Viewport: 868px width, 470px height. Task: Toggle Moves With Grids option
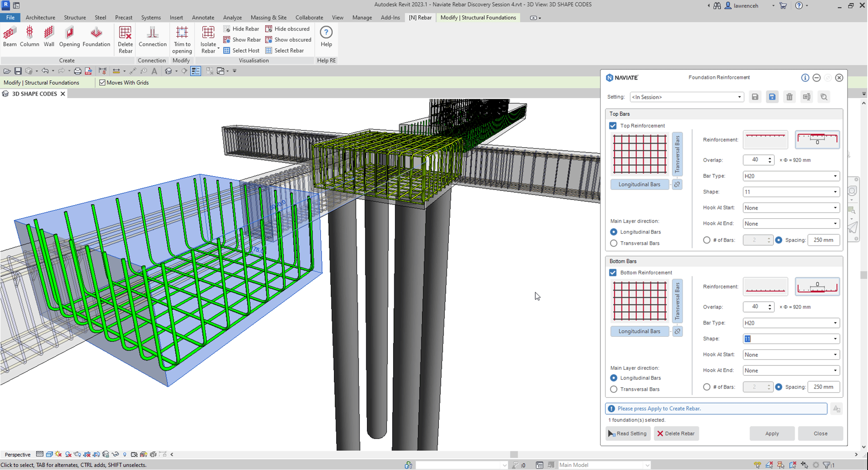click(102, 82)
